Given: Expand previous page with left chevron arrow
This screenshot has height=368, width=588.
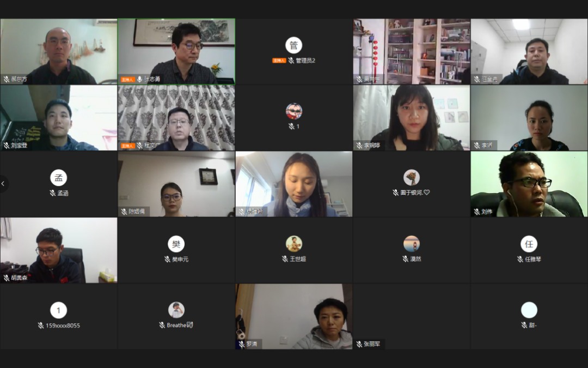Looking at the screenshot, I should [x=3, y=184].
